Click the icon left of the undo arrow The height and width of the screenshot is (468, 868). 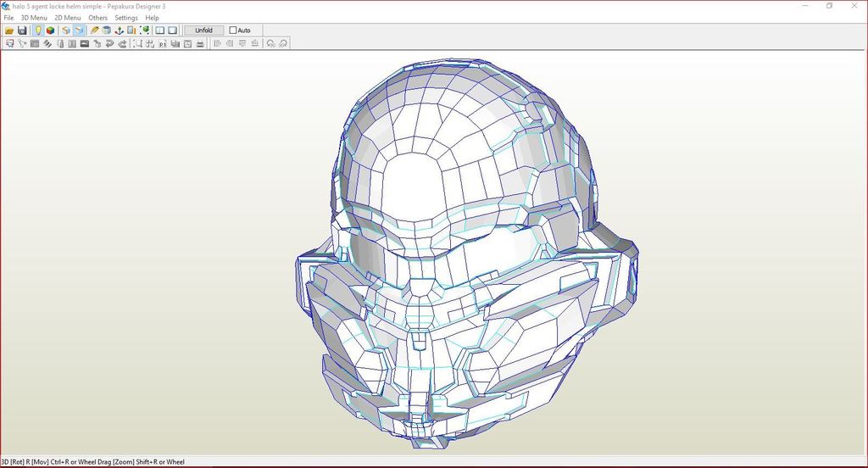[x=97, y=44]
